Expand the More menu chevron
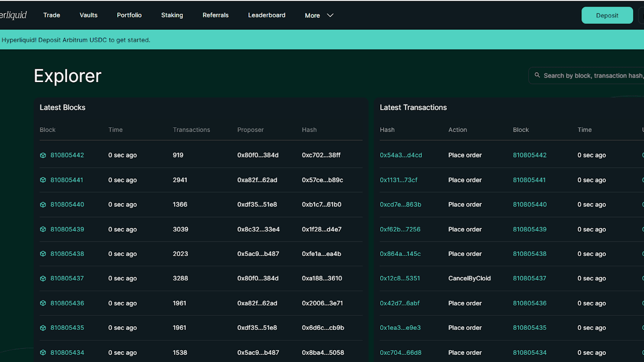Screen dimensions: 644x362 point(330,15)
